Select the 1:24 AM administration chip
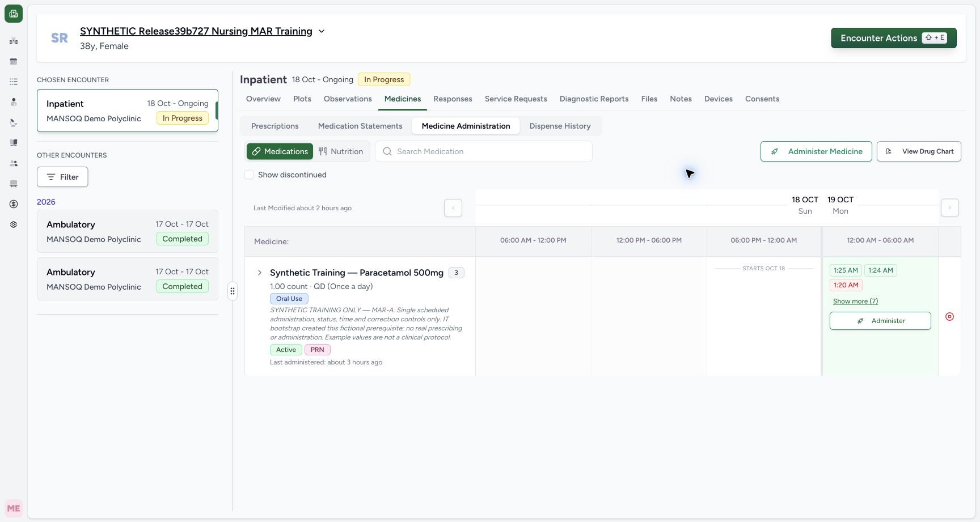Image resolution: width=980 pixels, height=522 pixels. 881,270
